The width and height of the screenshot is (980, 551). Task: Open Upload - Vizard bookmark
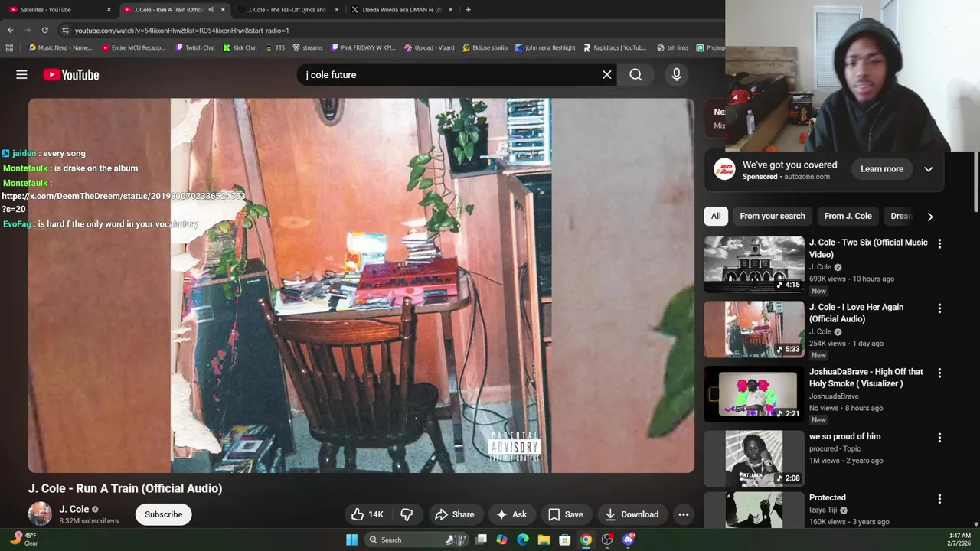pyautogui.click(x=430, y=47)
